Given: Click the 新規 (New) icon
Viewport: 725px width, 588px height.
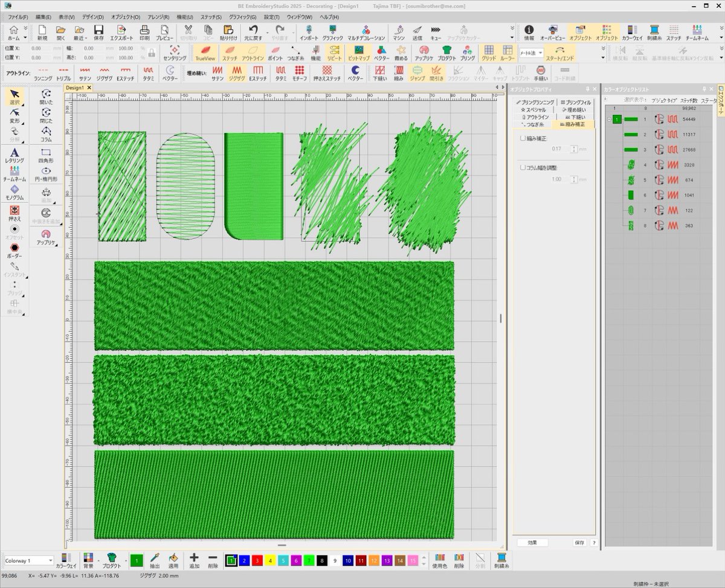Looking at the screenshot, I should coord(42,33).
